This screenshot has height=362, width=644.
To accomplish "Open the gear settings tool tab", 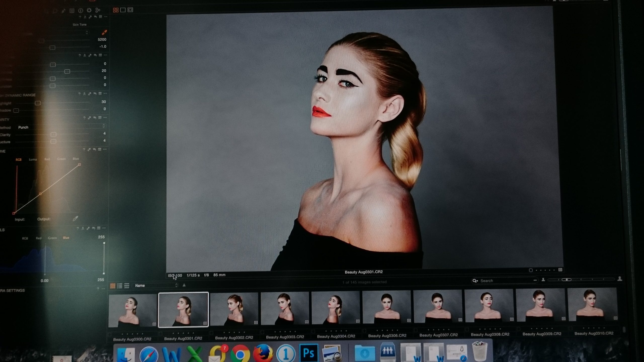I will pyautogui.click(x=89, y=10).
